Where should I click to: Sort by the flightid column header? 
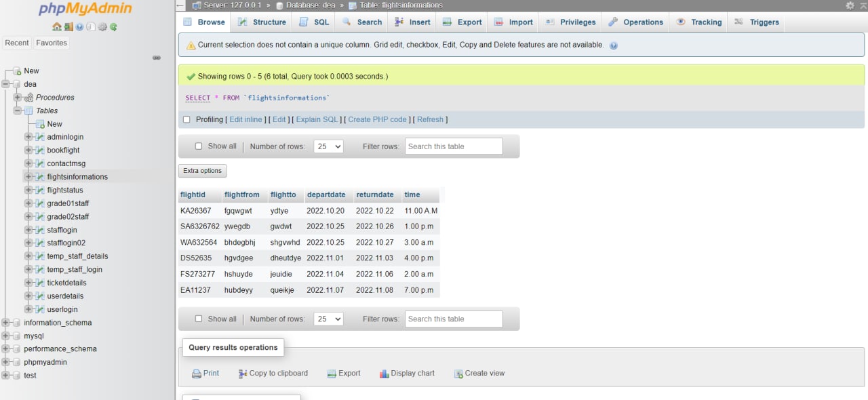[193, 195]
